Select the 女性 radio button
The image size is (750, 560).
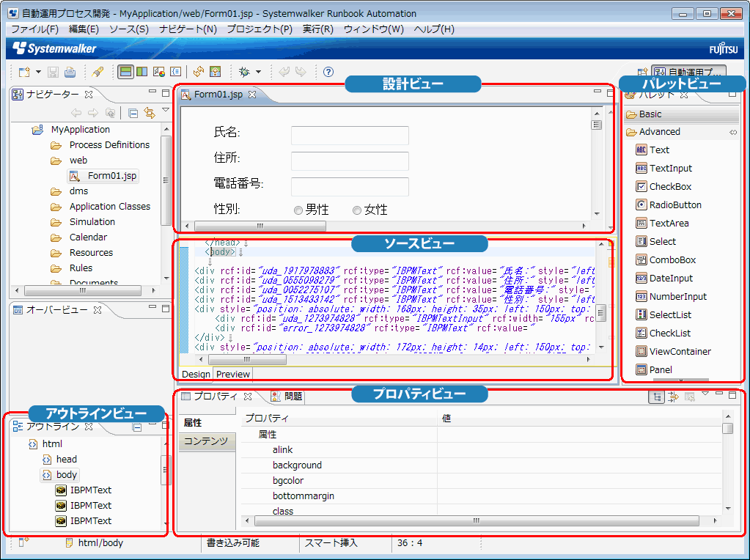click(x=356, y=210)
